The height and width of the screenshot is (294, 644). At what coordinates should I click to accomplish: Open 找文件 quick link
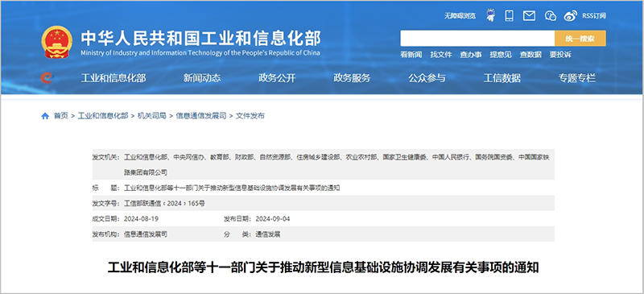(441, 54)
